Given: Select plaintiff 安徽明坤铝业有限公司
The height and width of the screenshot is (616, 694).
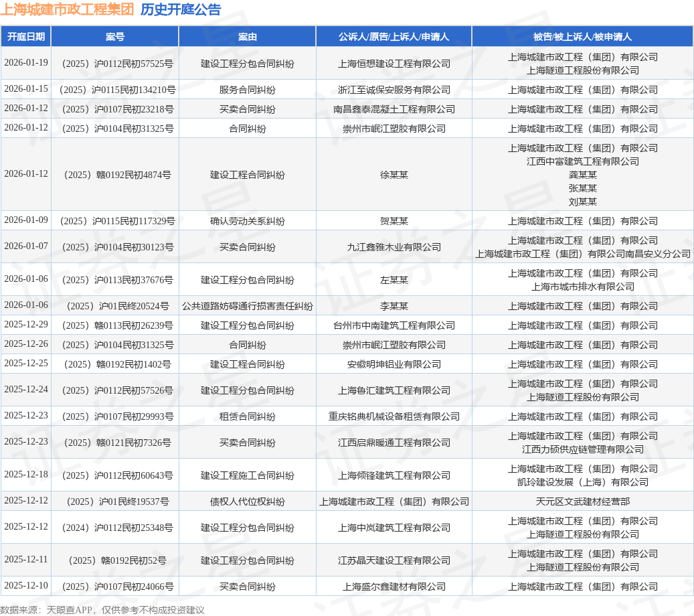Looking at the screenshot, I should tap(394, 364).
